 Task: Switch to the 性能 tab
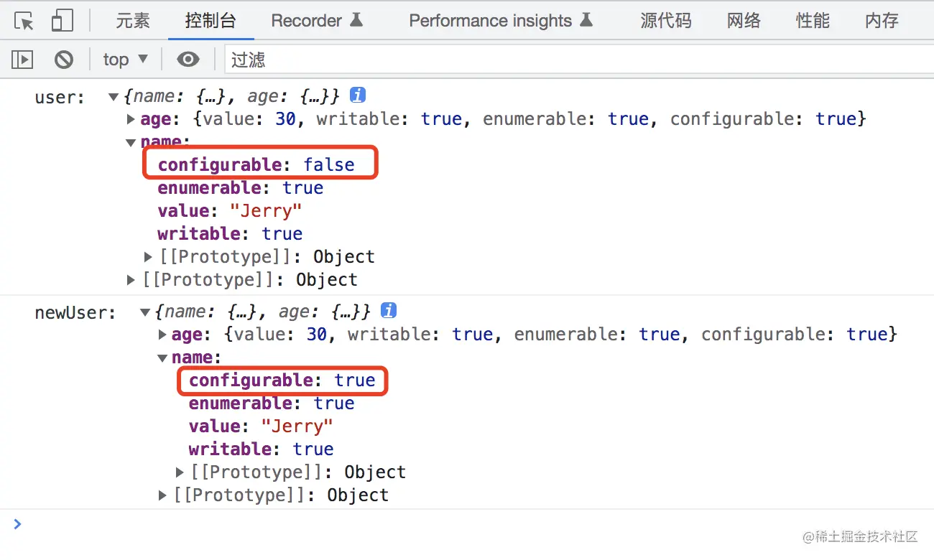tap(813, 21)
